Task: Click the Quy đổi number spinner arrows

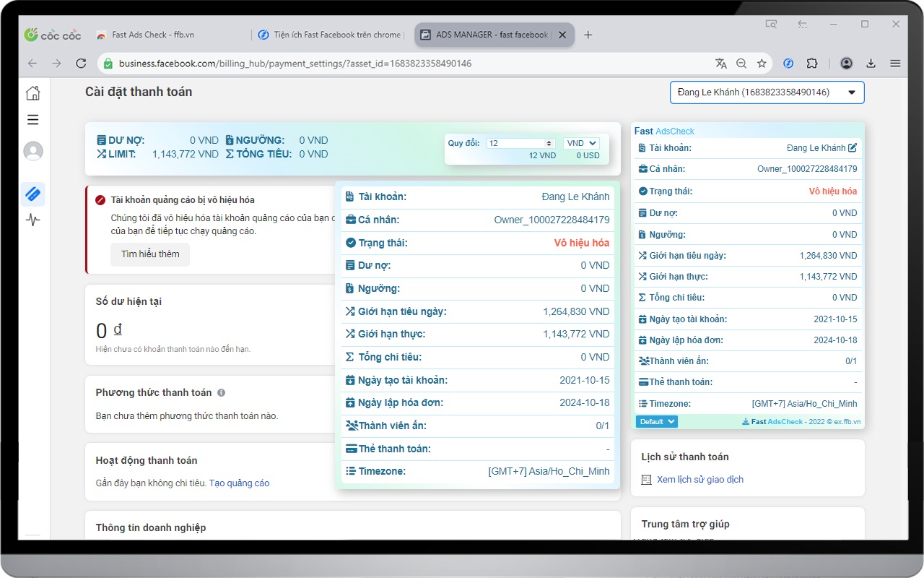Action: pos(549,143)
